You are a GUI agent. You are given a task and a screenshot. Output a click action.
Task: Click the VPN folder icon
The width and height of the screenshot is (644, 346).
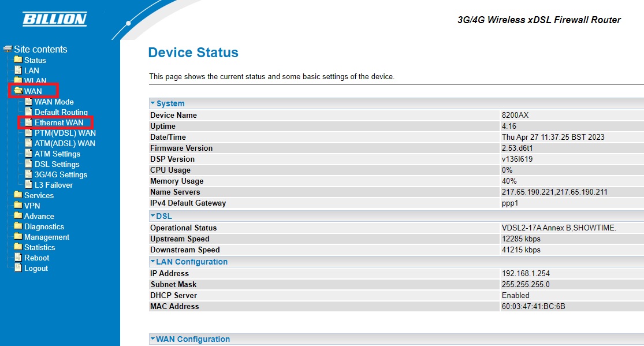click(x=18, y=206)
